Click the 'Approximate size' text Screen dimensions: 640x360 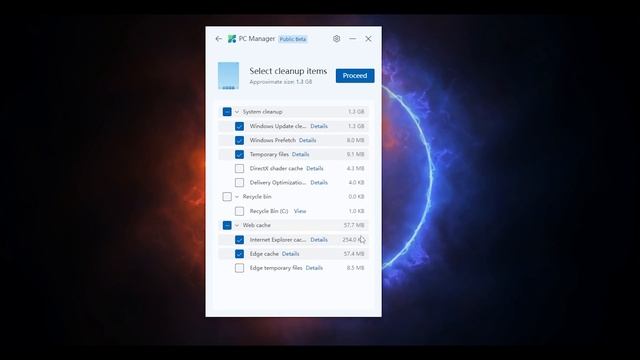[x=281, y=82]
